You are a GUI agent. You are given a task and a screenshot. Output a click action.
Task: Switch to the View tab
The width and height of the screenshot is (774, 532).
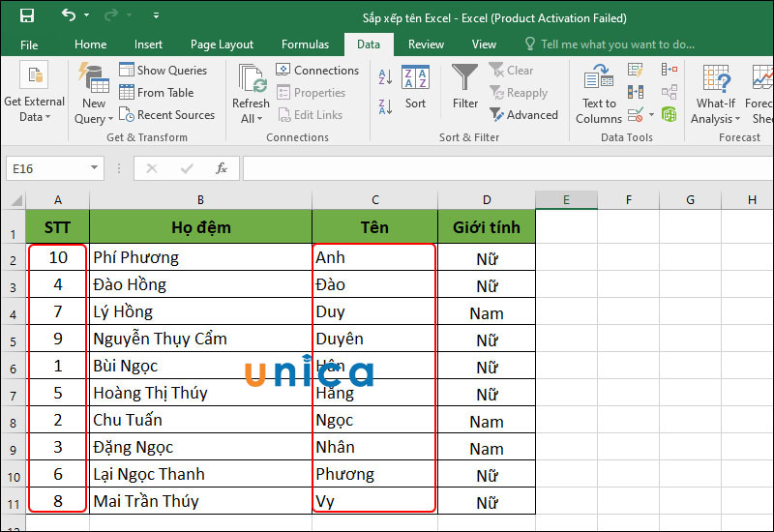coord(484,44)
